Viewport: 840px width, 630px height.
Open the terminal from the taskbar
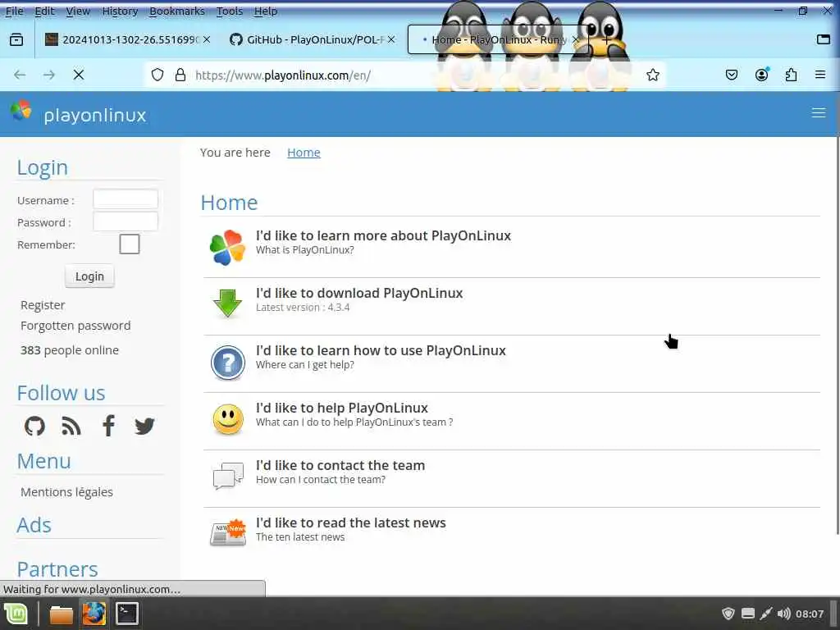coord(127,614)
